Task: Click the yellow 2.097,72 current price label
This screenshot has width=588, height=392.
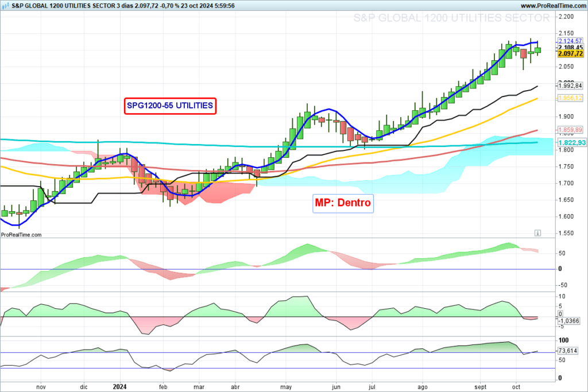Action: coord(570,53)
